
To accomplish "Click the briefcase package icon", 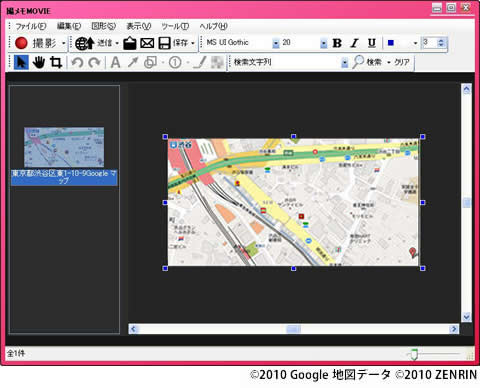I will pos(130,43).
